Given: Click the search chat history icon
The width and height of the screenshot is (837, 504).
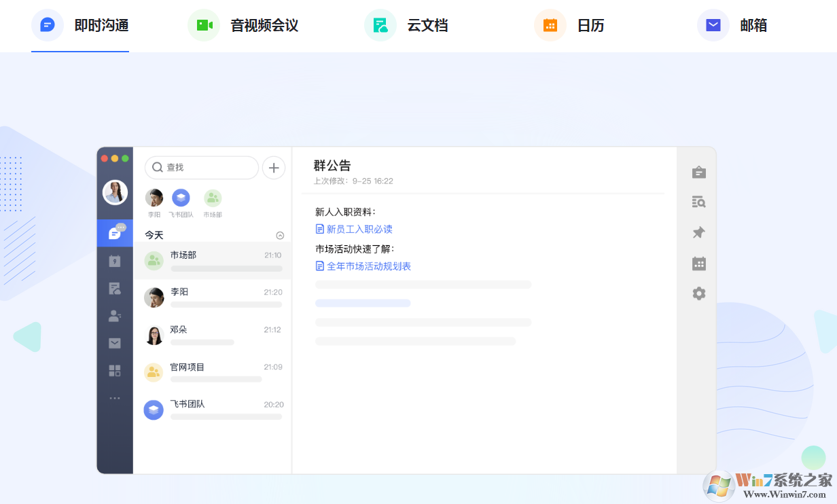Looking at the screenshot, I should [698, 202].
